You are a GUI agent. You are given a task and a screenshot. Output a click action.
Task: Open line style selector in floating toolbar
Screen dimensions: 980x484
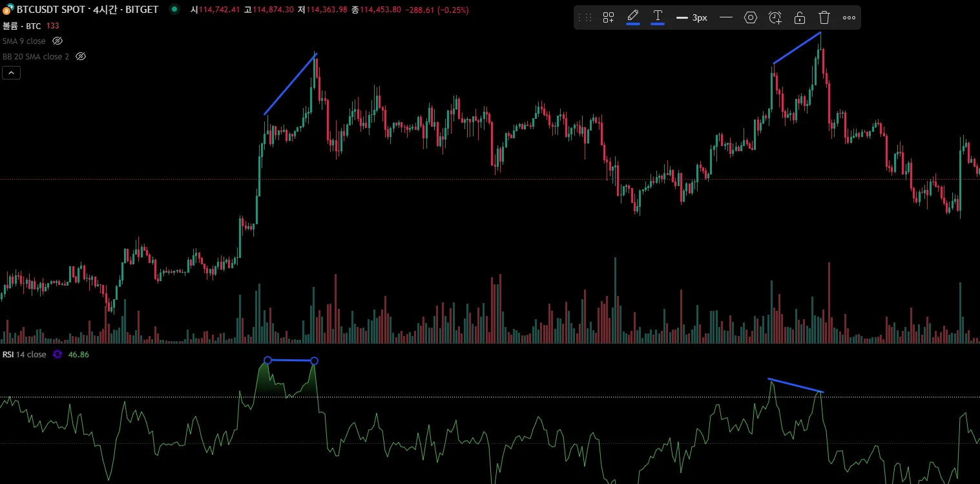(726, 17)
